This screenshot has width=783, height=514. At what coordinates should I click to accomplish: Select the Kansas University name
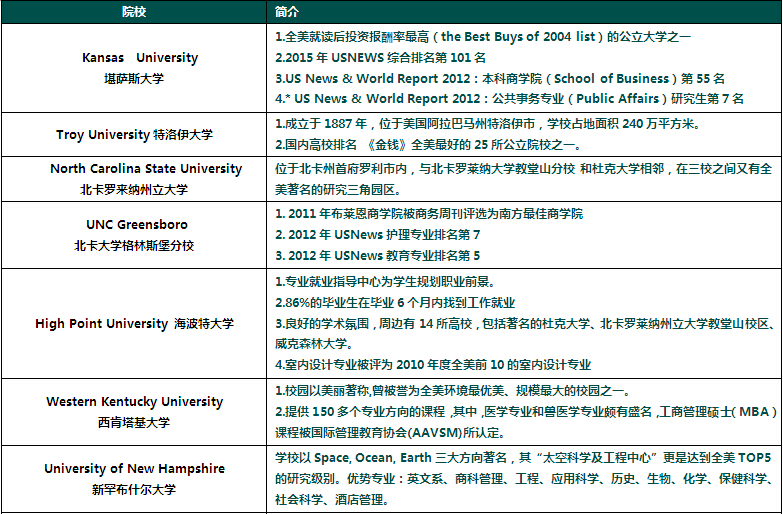point(140,57)
